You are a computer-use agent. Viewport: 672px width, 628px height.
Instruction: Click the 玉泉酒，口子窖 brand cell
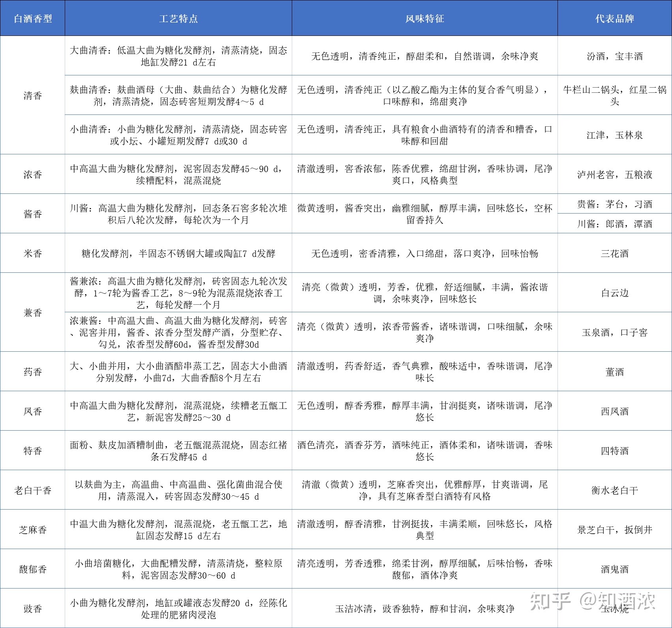click(615, 332)
